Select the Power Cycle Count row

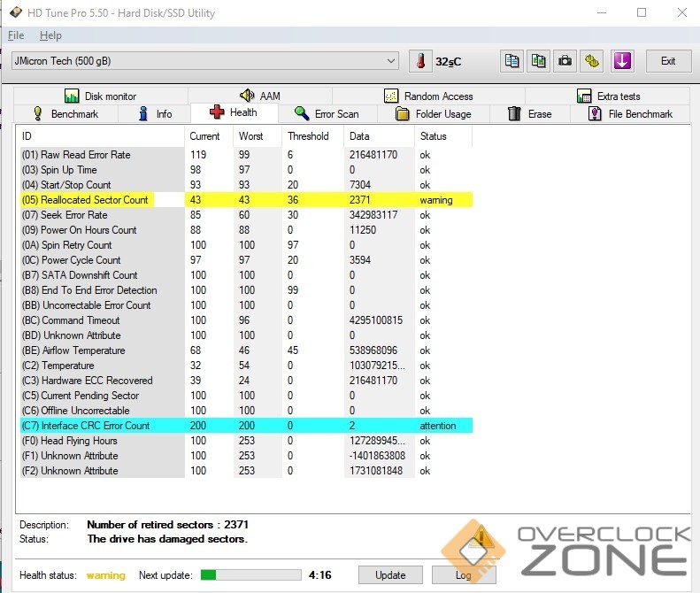pos(246,260)
